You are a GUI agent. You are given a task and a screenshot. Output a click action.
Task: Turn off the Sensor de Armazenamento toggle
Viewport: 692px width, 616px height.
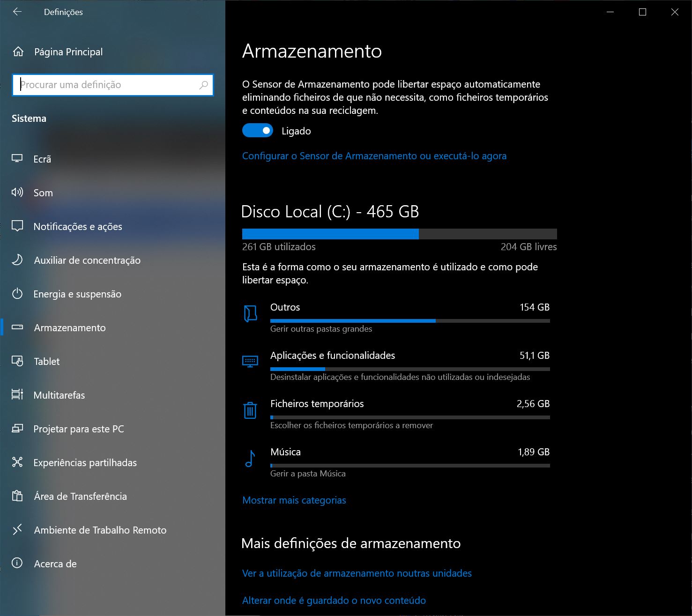(257, 131)
